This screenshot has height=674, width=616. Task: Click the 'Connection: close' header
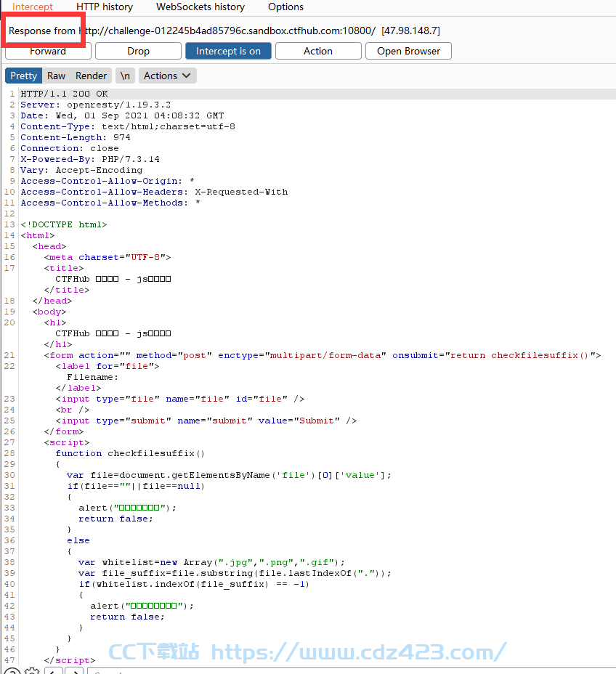pos(70,148)
